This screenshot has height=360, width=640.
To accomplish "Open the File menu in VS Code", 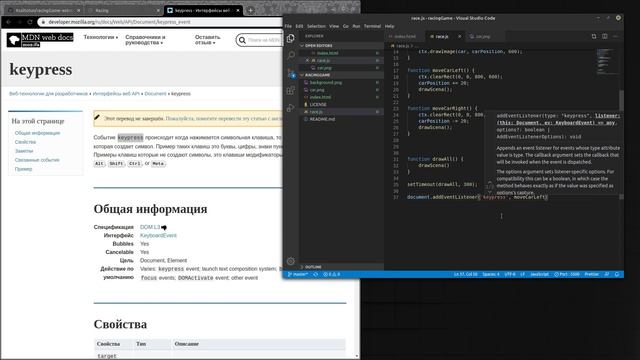I will coord(288,26).
